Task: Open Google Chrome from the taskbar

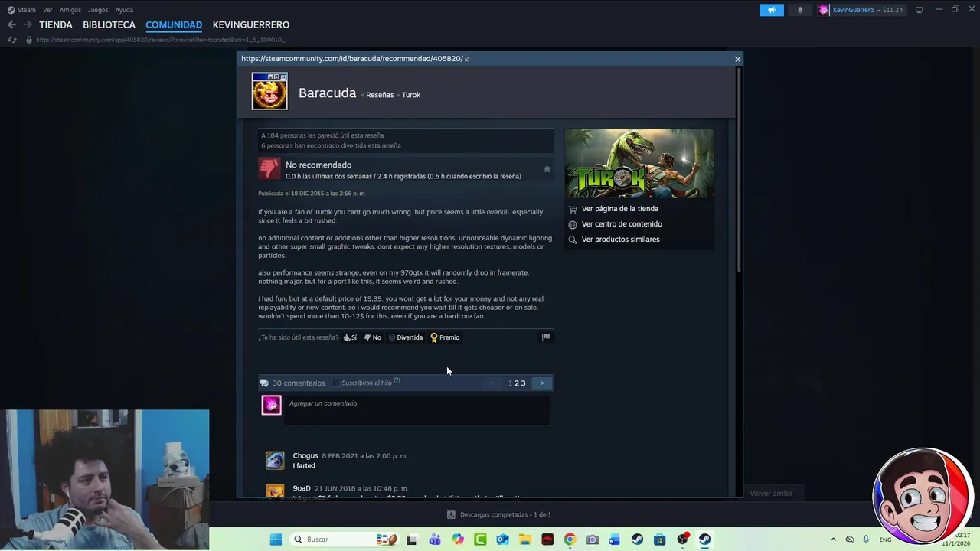Action: coord(570,540)
